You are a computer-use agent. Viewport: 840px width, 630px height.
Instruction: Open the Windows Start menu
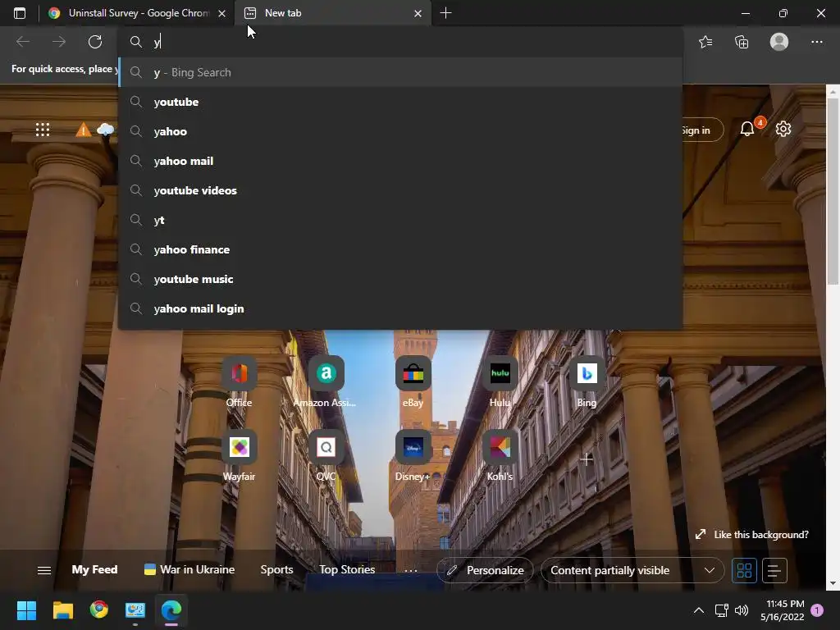click(x=26, y=610)
